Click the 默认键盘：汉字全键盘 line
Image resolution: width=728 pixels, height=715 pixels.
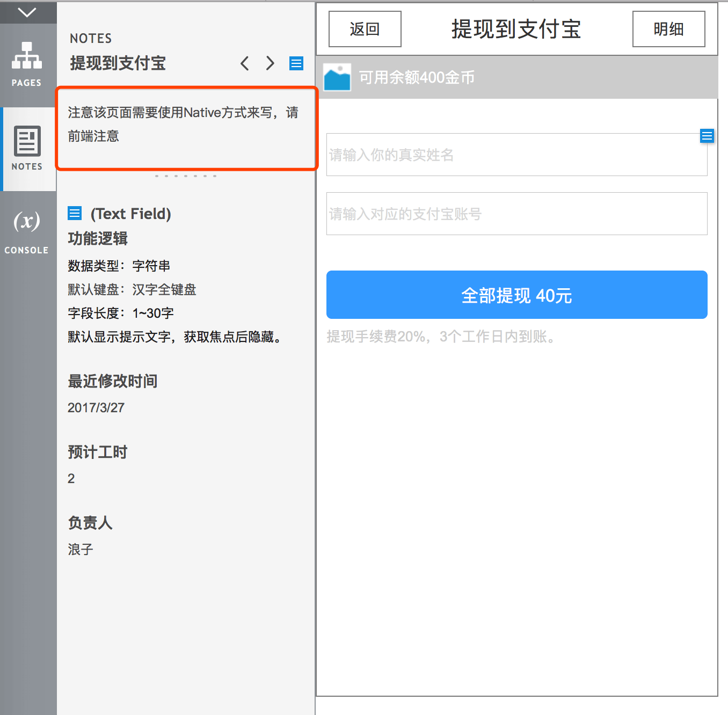132,289
